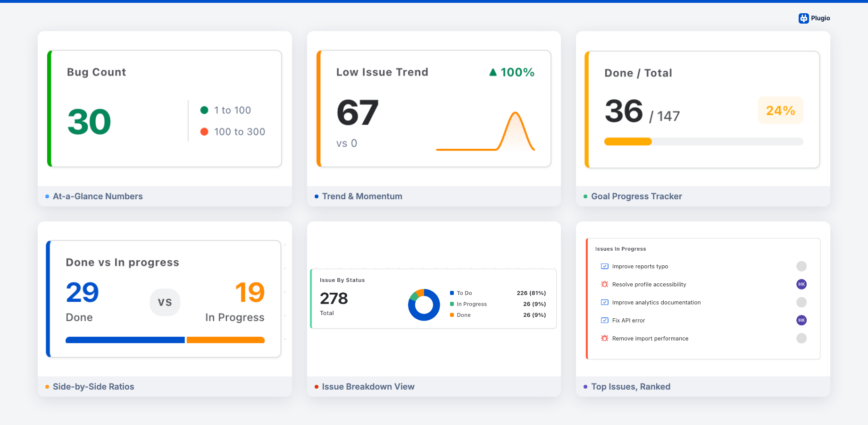Click the Issue By Status donut chart
The image size is (868, 425).
pos(424,305)
